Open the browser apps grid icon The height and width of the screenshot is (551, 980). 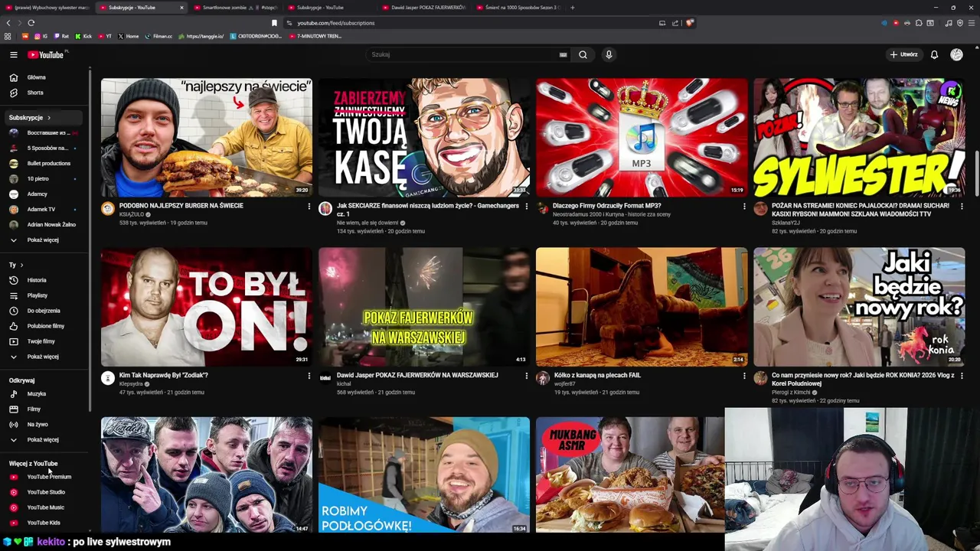coord(8,36)
